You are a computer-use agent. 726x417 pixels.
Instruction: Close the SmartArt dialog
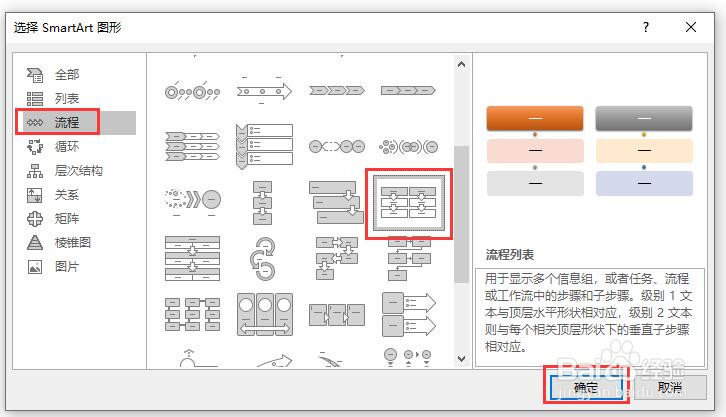coord(691,27)
